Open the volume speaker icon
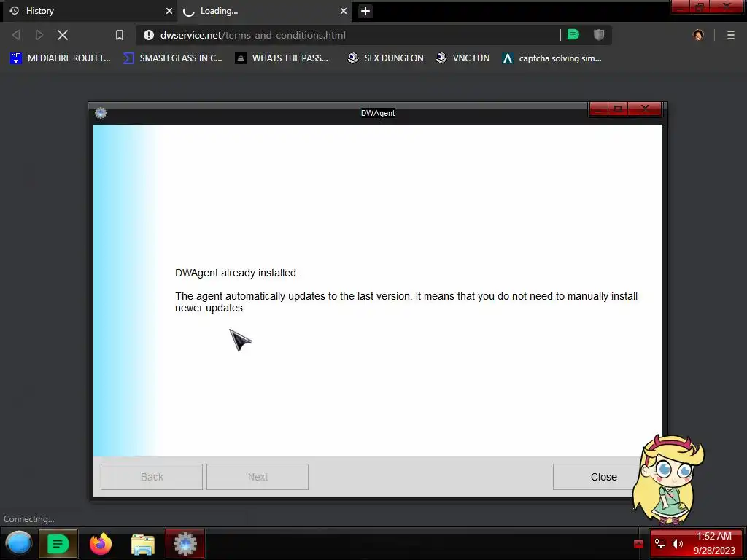747x560 pixels. 678,543
